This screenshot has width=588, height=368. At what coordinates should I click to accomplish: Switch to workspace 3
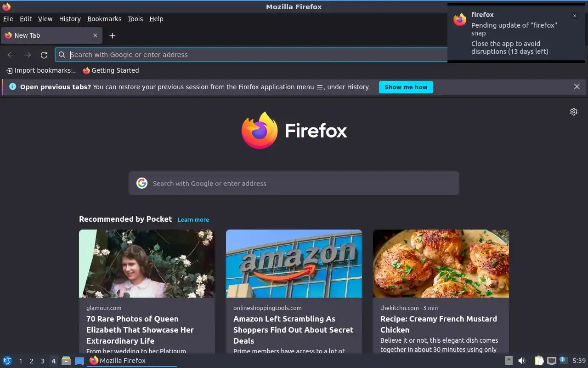[x=42, y=361]
